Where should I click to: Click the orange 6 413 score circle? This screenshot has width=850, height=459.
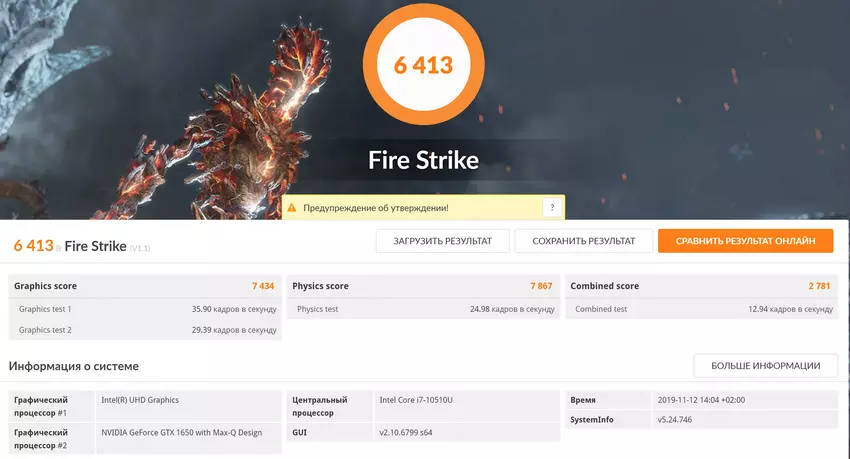click(423, 64)
